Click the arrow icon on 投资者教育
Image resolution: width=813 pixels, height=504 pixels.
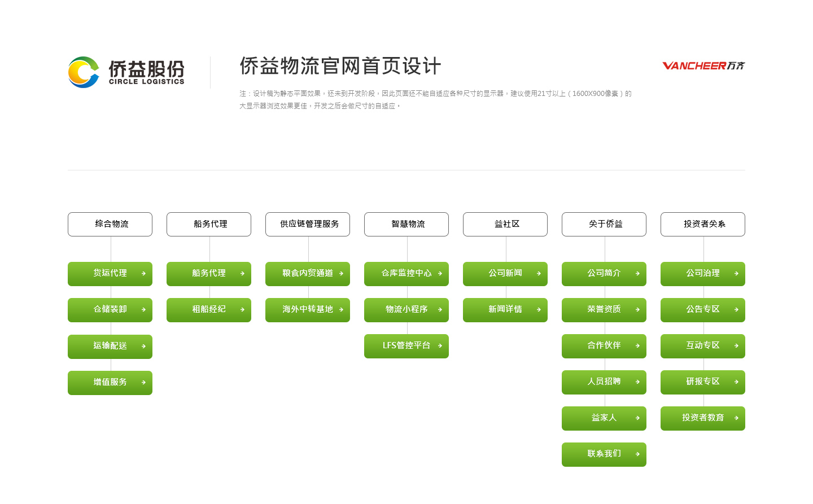point(736,418)
